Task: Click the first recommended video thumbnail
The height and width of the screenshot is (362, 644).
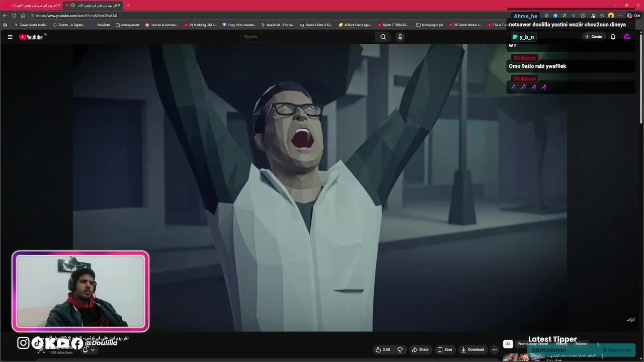Action: (525, 357)
